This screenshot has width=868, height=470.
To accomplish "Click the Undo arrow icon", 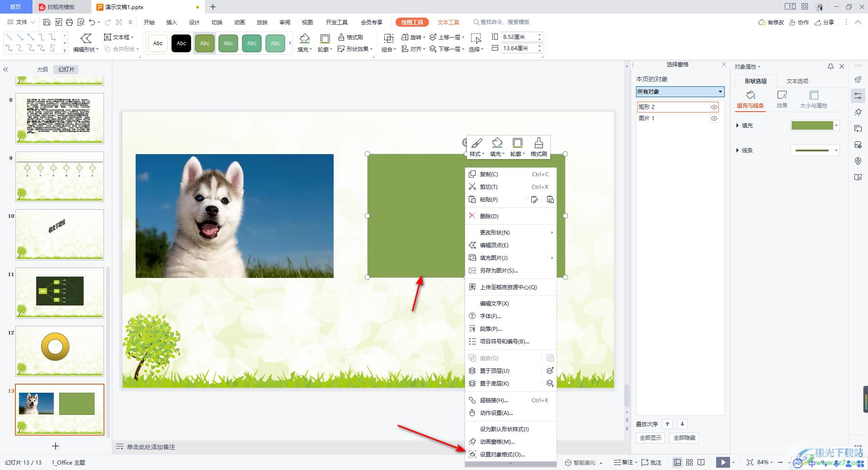I will tap(92, 22).
